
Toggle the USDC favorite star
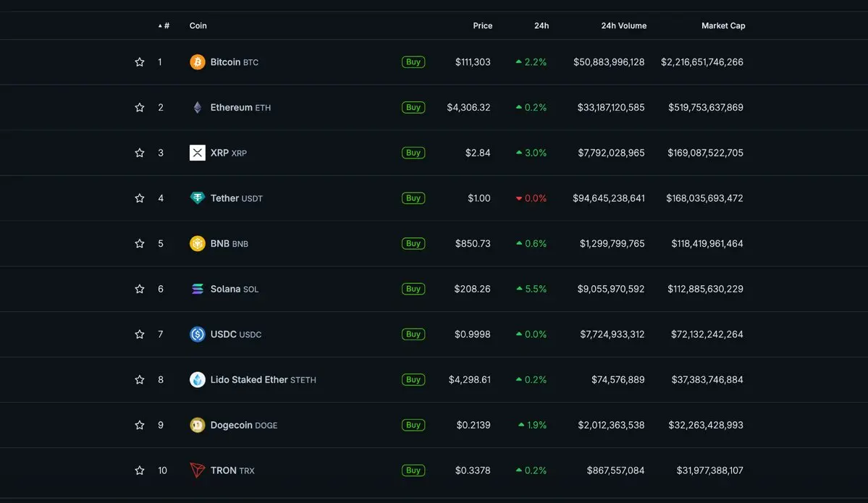click(x=140, y=334)
